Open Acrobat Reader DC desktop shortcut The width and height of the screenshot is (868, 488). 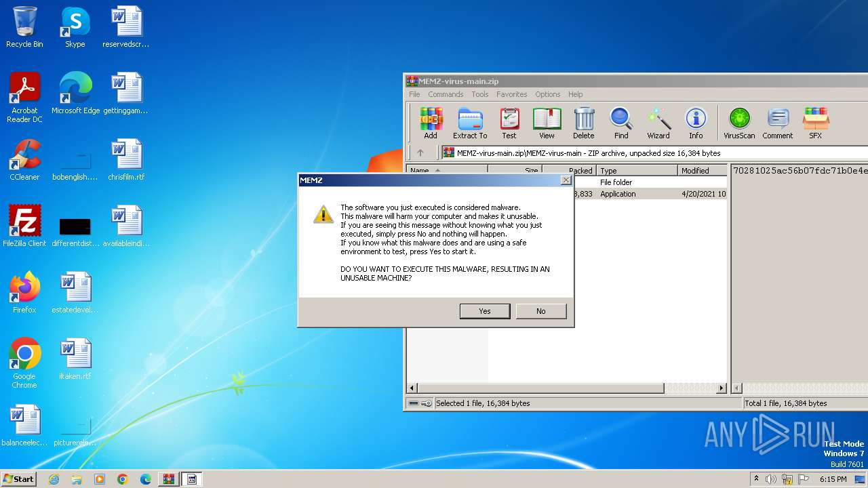click(x=24, y=98)
